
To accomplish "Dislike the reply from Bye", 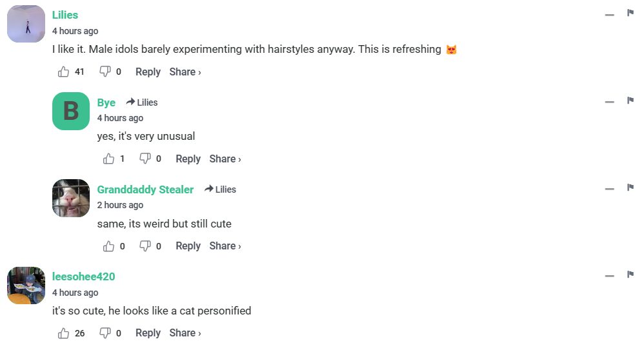I will pos(145,159).
